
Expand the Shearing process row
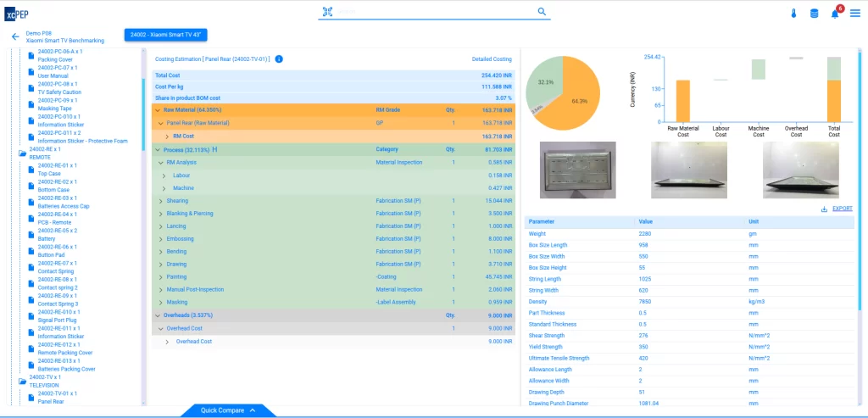161,201
